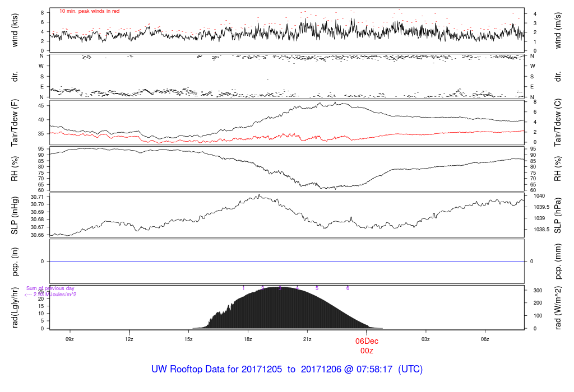The image size is (574, 392).
Task: Click the "10 min. peak winds in red" note
Action: 89,11
